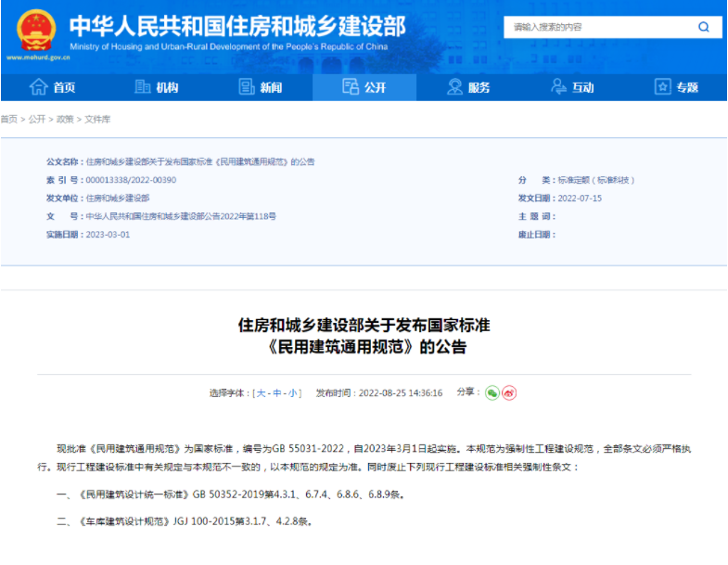The height and width of the screenshot is (565, 728).
Task: Set font size to small (小)
Action: pyautogui.click(x=292, y=393)
